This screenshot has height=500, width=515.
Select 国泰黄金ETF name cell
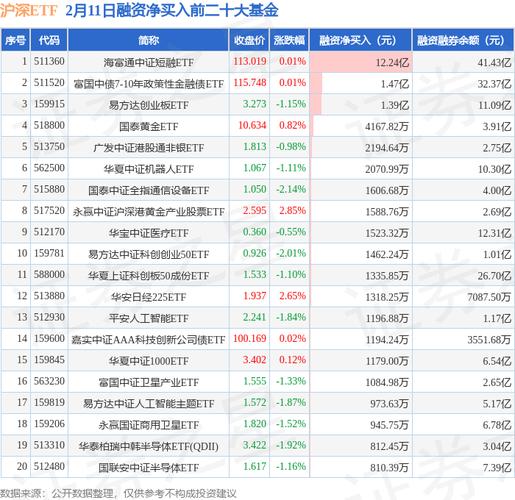pyautogui.click(x=148, y=126)
